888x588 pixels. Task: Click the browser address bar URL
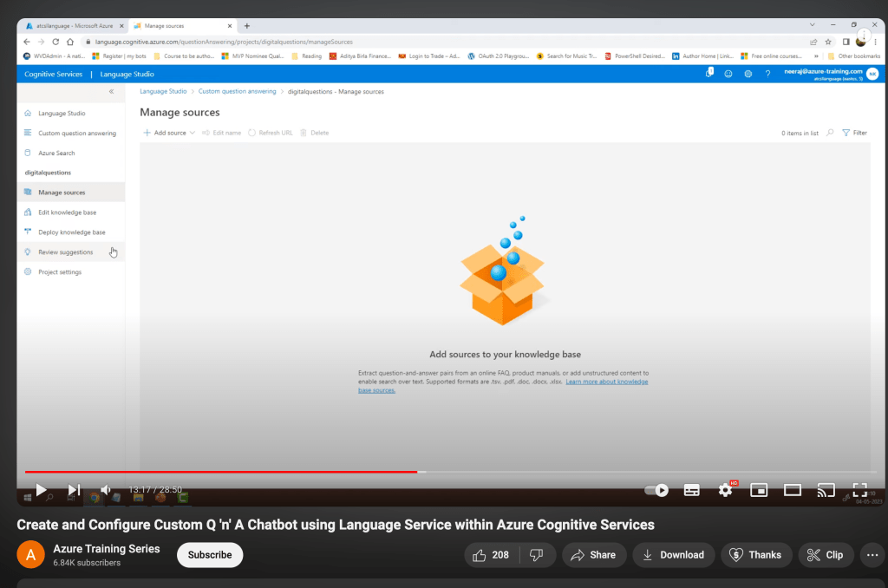coord(224,42)
